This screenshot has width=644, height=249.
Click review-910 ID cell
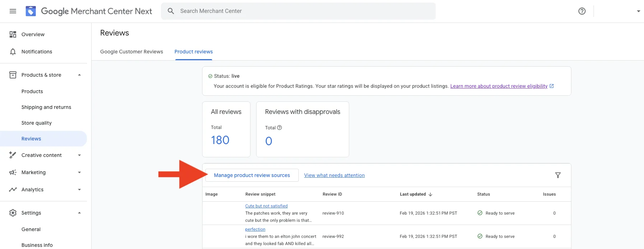click(333, 213)
